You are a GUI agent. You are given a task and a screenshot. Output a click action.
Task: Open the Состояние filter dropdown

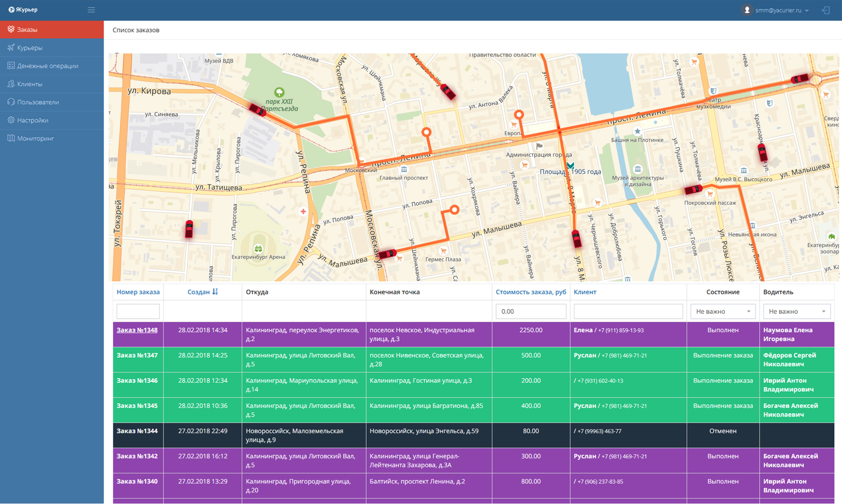(x=723, y=311)
